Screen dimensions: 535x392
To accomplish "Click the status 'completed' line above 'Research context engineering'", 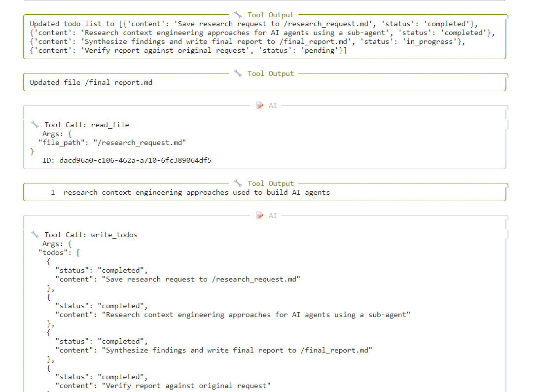I will click(102, 306).
